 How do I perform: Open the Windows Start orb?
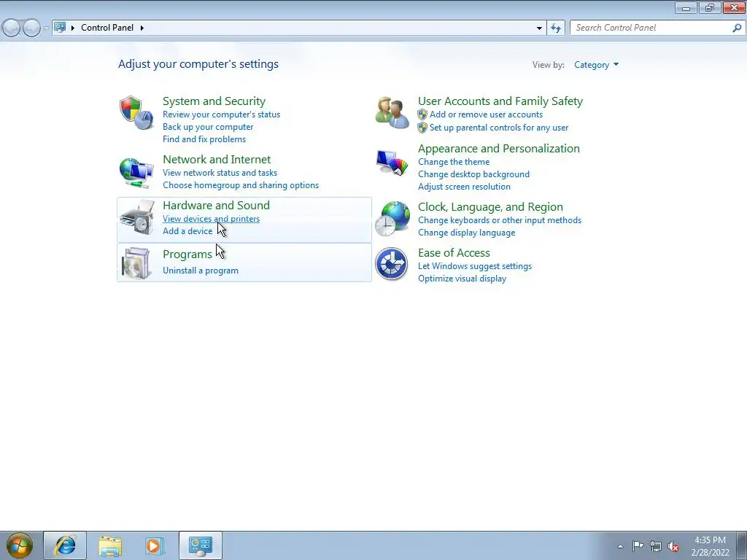[x=20, y=545]
